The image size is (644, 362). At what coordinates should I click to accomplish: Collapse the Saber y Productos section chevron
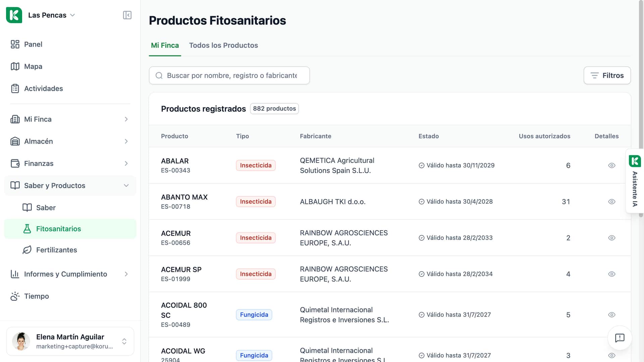pyautogui.click(x=126, y=186)
